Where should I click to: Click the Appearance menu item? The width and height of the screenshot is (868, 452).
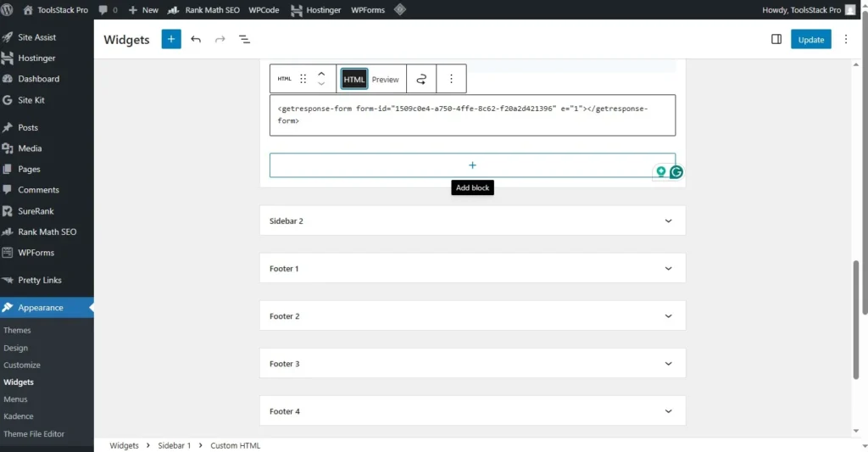(x=47, y=308)
